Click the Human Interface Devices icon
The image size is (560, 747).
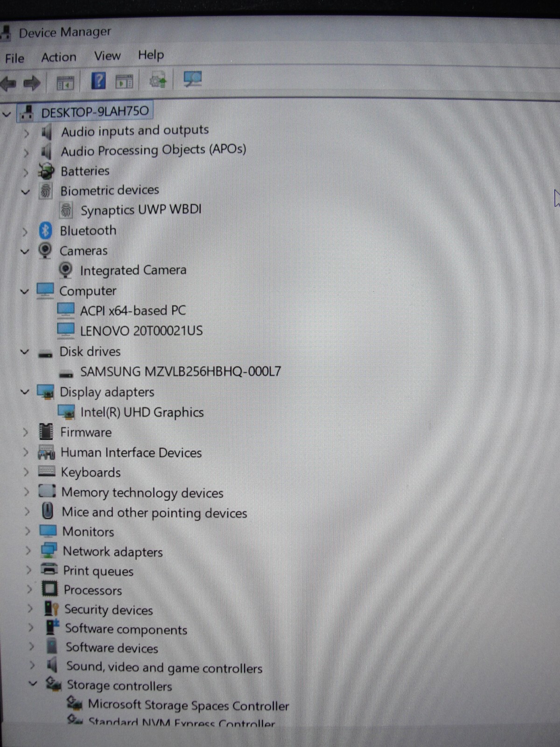tap(46, 452)
